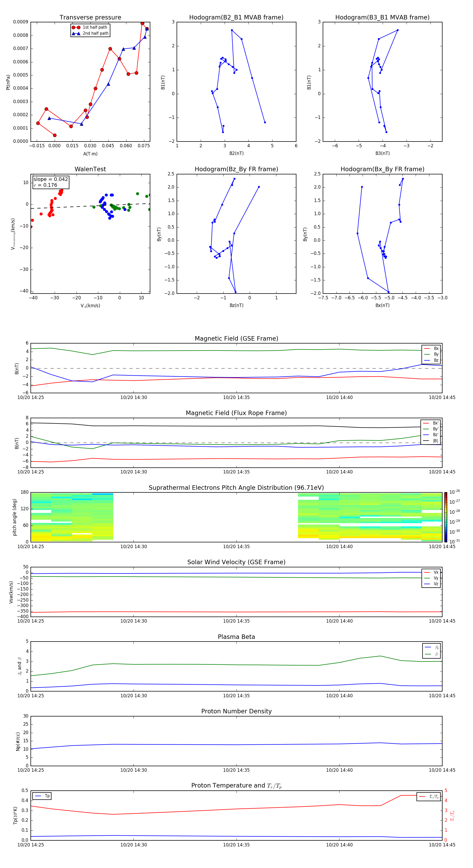Click the 'A(T·m)' x-axis label

90,154
